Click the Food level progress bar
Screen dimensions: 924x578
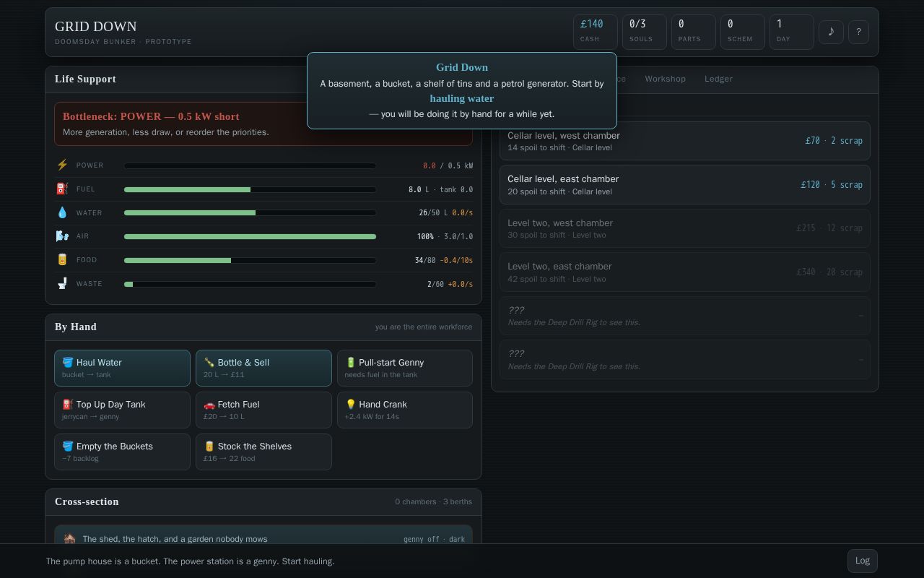click(250, 260)
